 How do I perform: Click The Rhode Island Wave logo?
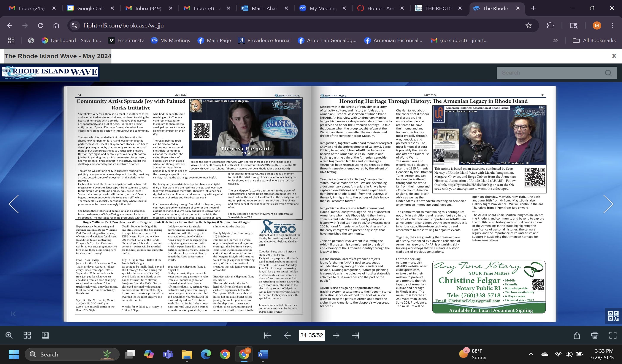click(50, 72)
